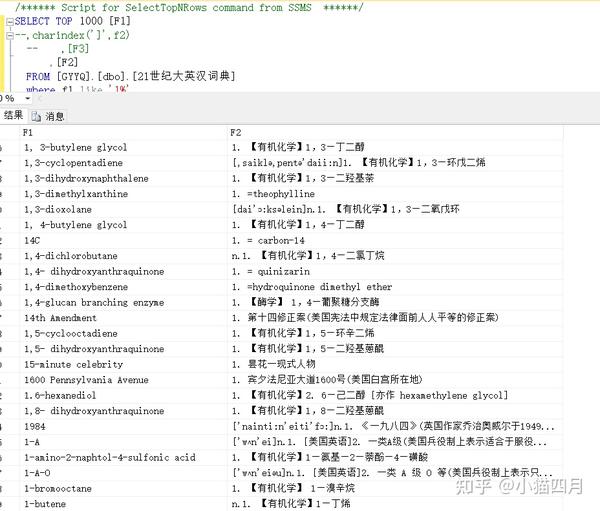600x511 pixels.
Task: Click inside the SQL query editor FROM line
Action: coord(130,76)
